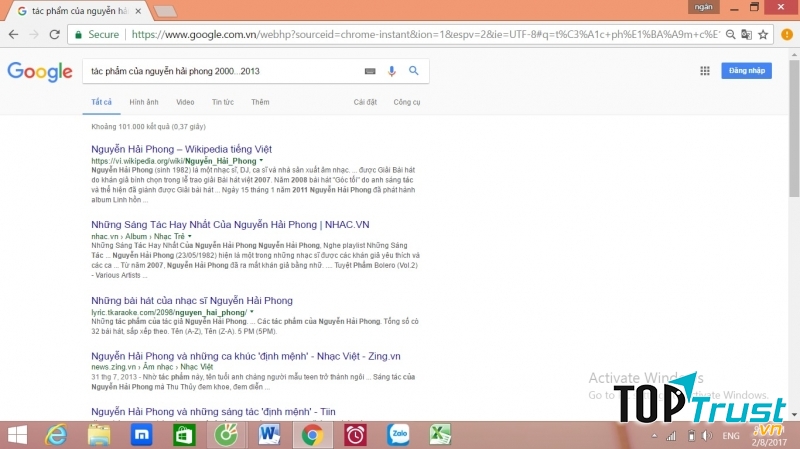
Task: Open the Maxthon browser taskbar icon
Action: (x=141, y=435)
